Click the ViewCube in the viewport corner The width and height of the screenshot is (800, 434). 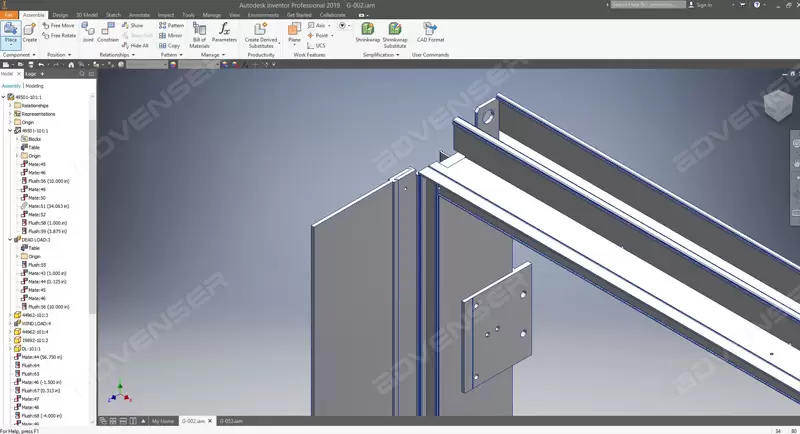[x=777, y=107]
